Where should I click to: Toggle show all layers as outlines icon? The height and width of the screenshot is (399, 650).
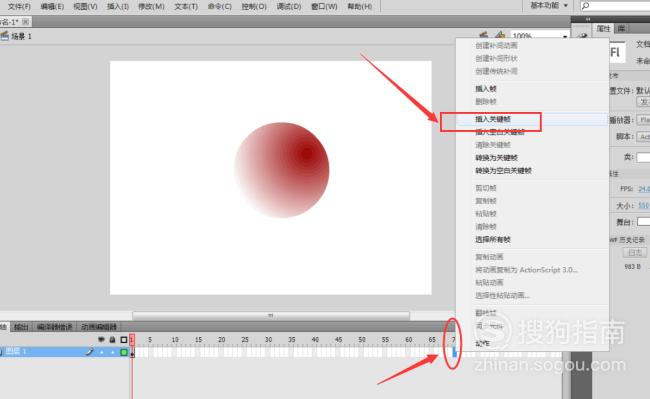(x=124, y=340)
